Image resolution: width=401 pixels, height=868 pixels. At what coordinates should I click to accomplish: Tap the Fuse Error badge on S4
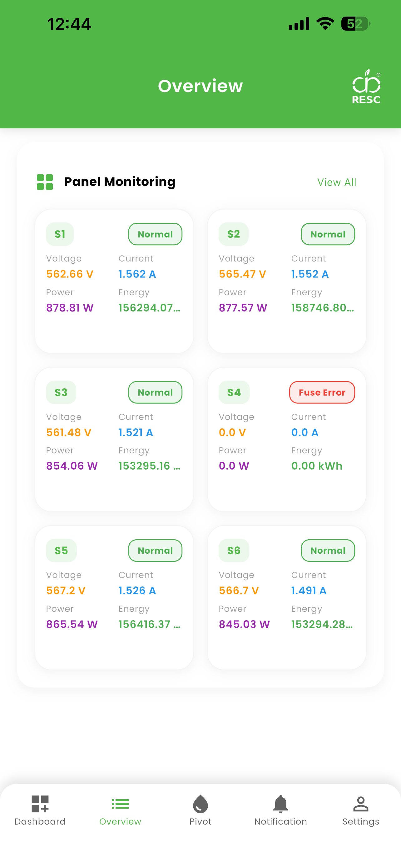point(322,392)
